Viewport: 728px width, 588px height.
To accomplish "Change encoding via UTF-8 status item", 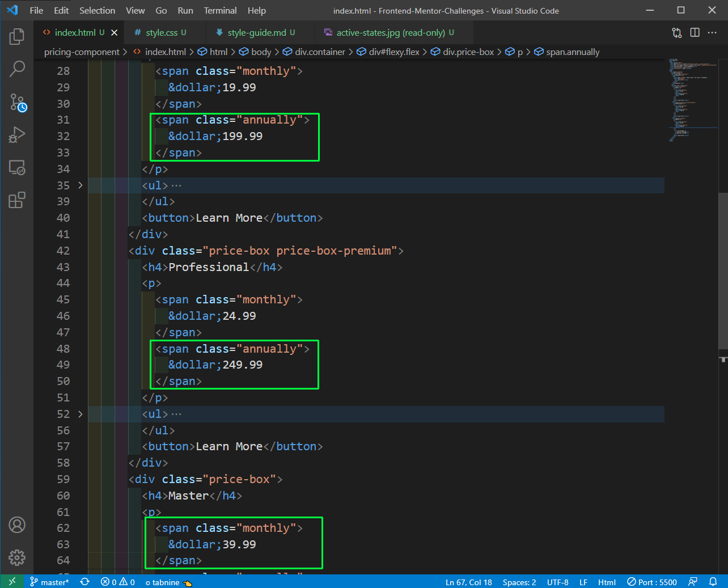I will tap(558, 582).
